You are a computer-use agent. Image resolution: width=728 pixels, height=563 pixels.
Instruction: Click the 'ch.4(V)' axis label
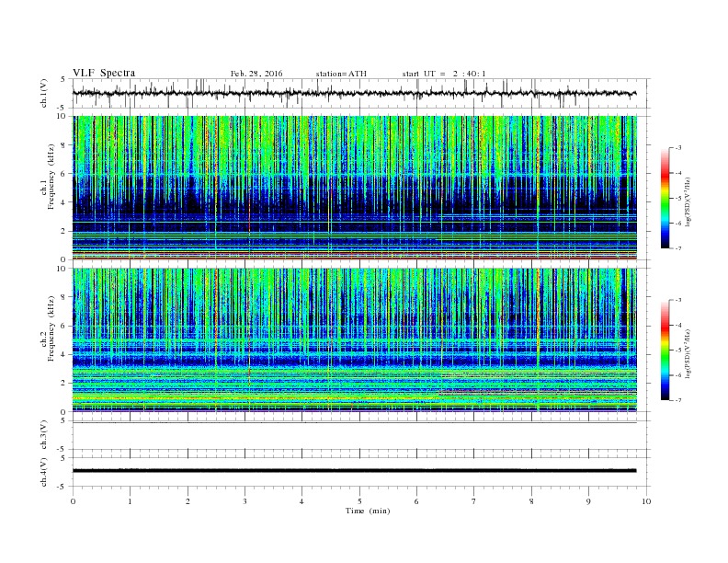(44, 473)
